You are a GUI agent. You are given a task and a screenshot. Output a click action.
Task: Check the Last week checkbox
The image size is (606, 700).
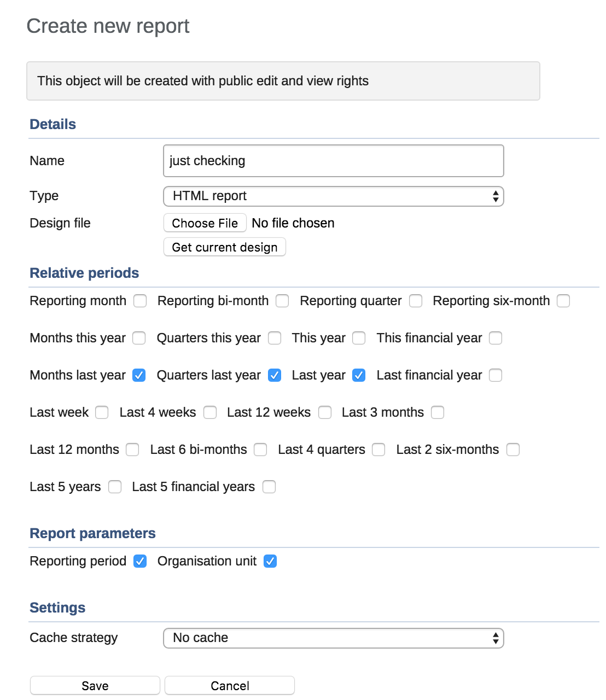click(x=102, y=412)
